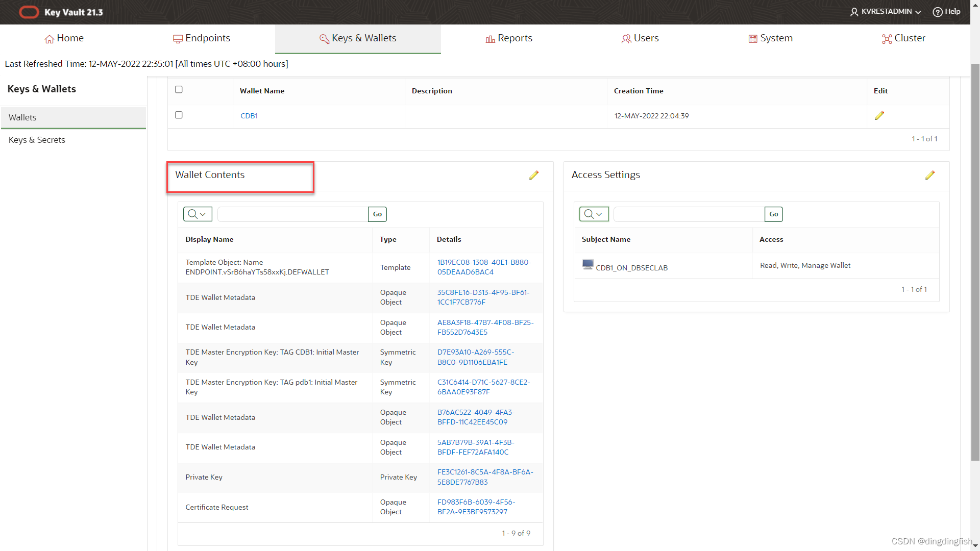Image resolution: width=980 pixels, height=551 pixels.
Task: Click the Access Settings search input field
Action: pos(689,214)
